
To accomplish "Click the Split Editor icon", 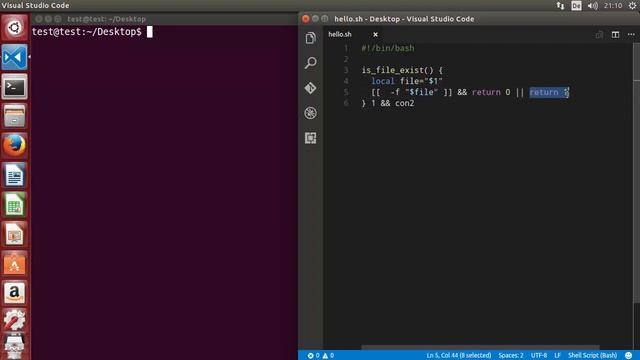I will 615,35.
